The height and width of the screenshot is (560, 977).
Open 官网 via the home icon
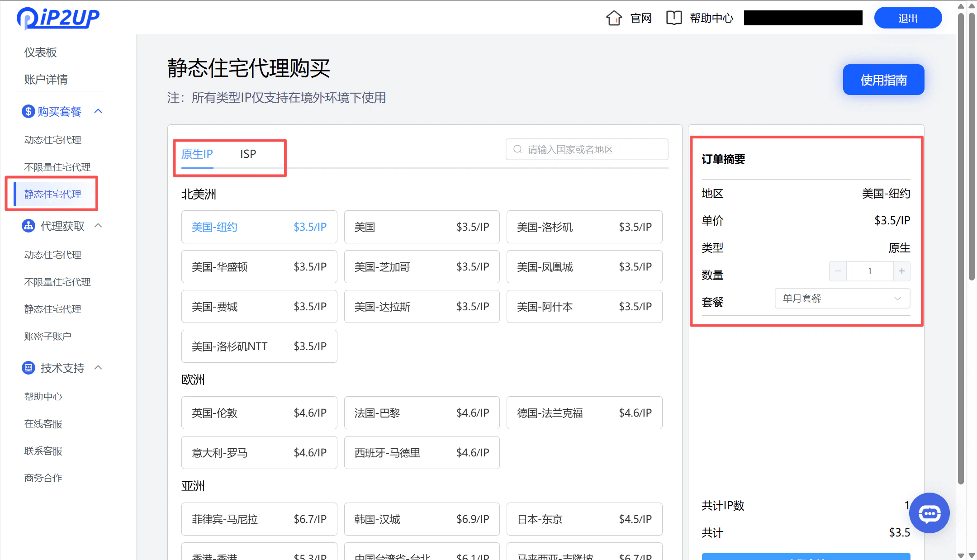point(614,18)
